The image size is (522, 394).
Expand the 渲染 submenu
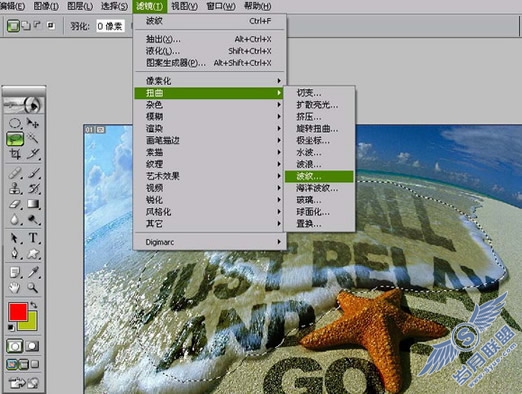pos(209,128)
